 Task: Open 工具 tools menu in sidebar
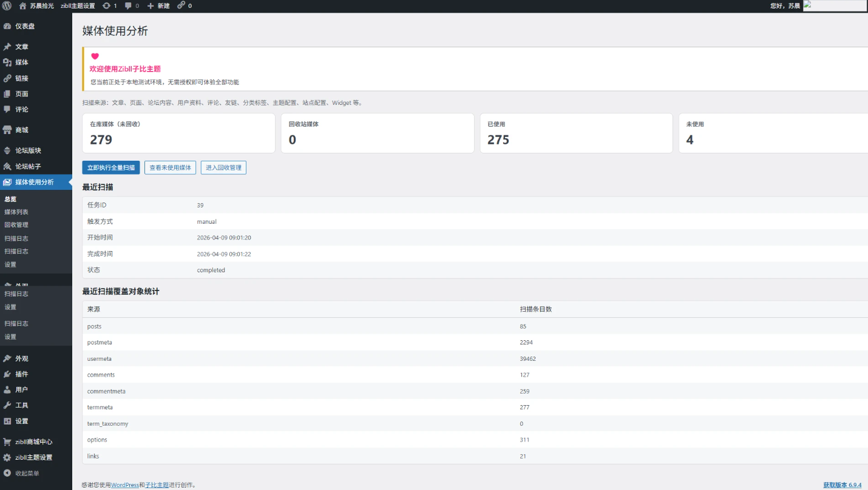pos(21,405)
